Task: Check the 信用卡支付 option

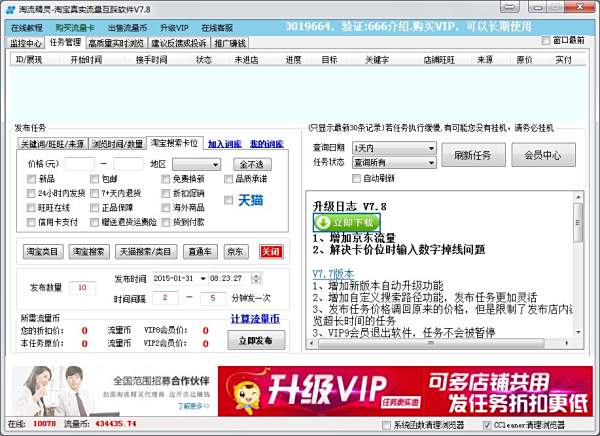Action: click(31, 222)
